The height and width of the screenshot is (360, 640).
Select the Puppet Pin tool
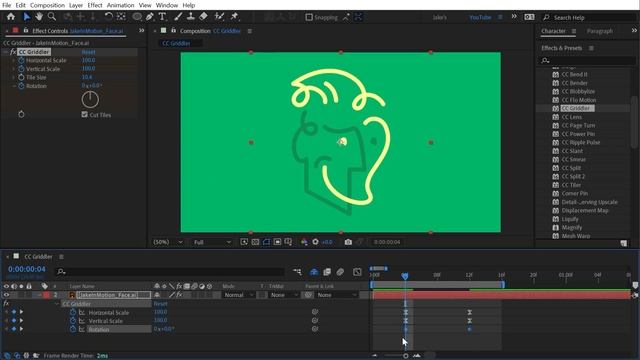point(234,17)
